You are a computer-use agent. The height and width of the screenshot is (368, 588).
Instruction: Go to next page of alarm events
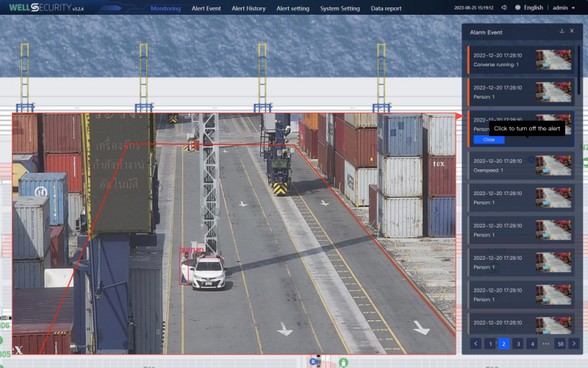coord(574,343)
